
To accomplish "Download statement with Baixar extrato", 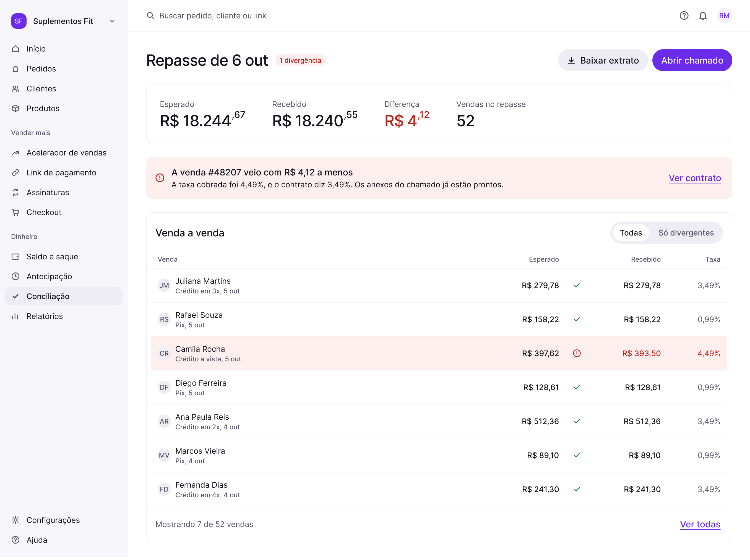I will [603, 60].
